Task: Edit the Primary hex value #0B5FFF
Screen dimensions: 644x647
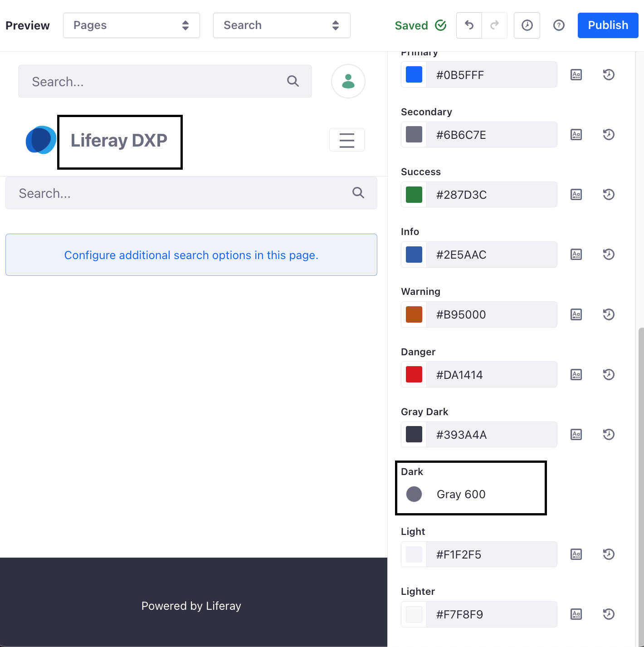Action: (492, 74)
